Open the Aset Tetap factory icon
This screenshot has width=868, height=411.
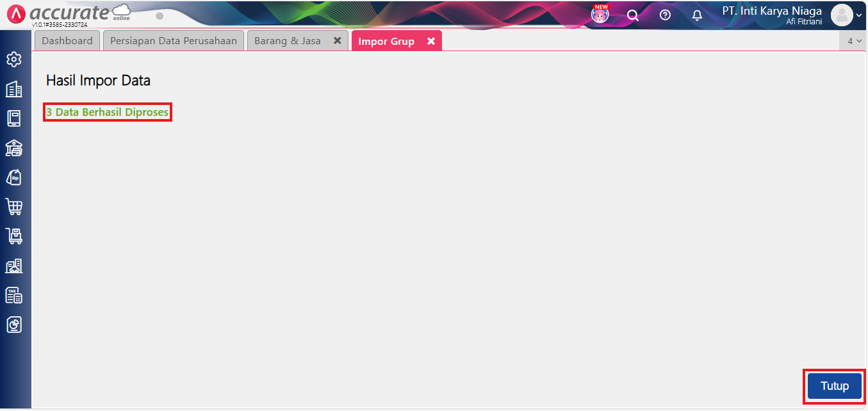tap(13, 266)
